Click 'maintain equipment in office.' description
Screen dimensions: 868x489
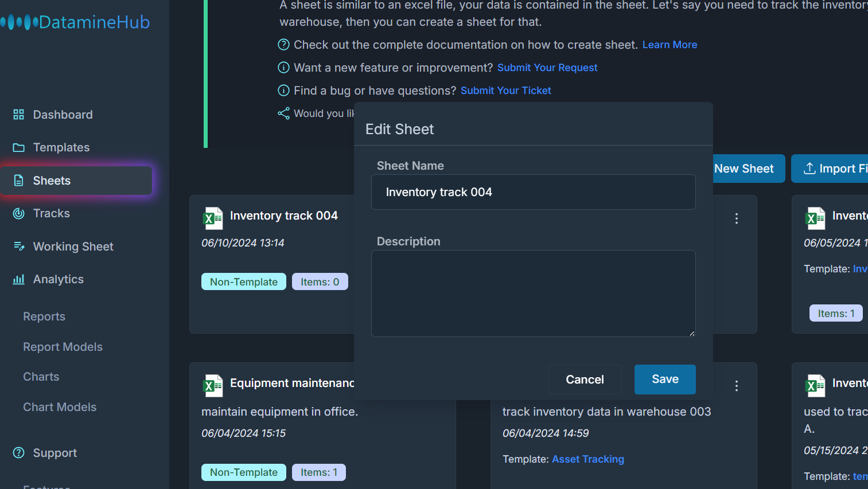279,412
